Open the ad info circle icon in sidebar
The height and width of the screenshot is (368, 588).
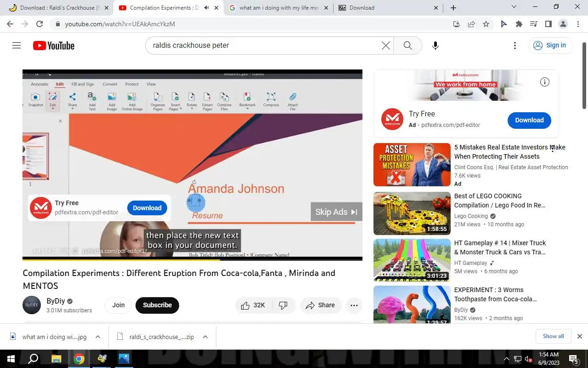[545, 82]
